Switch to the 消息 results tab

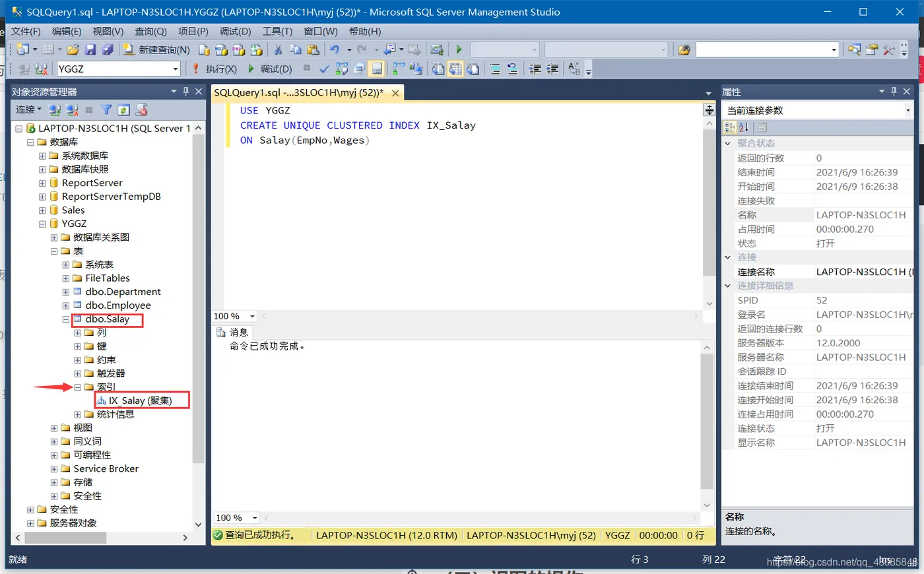tap(232, 332)
